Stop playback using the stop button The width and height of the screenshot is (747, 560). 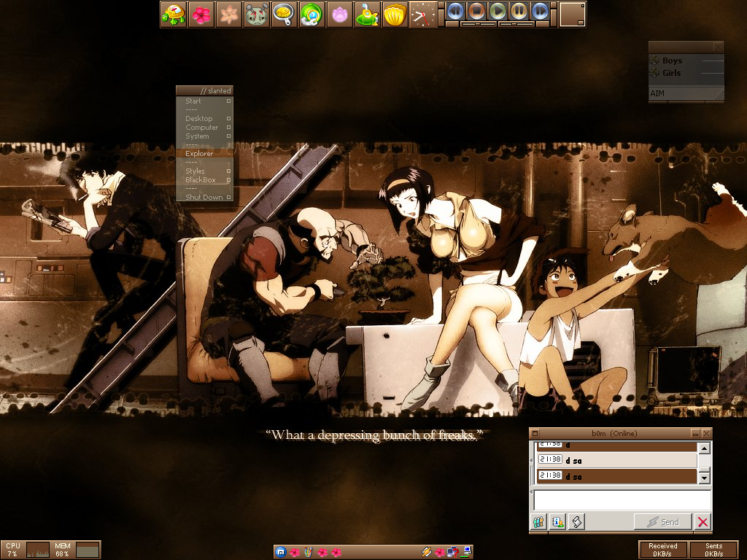(x=476, y=11)
